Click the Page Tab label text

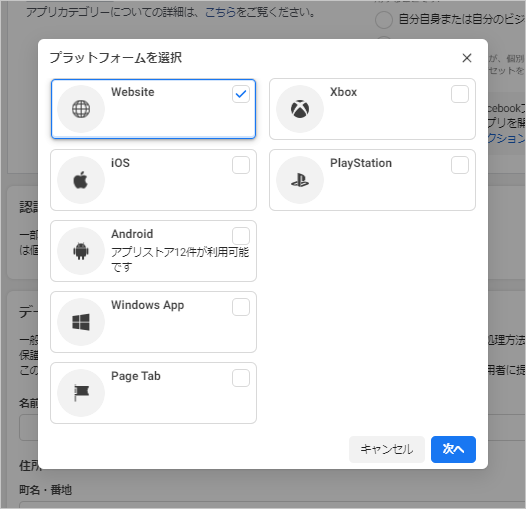click(x=136, y=376)
